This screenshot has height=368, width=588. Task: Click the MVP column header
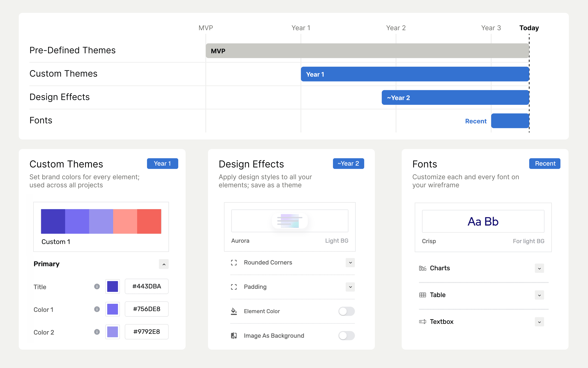pos(206,28)
